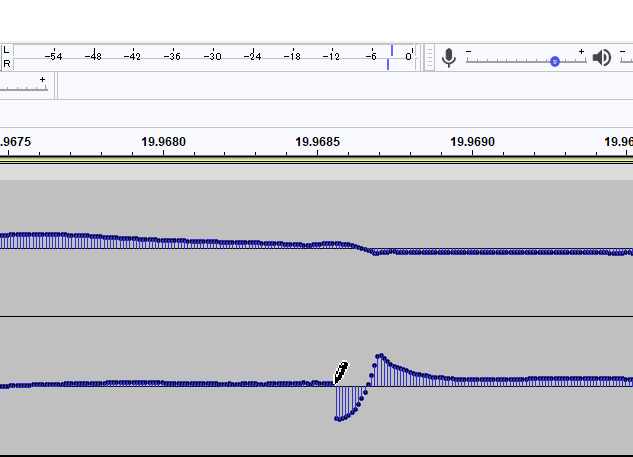Click the highest sample point in lower channel
The width and height of the screenshot is (633, 457).
(380, 355)
